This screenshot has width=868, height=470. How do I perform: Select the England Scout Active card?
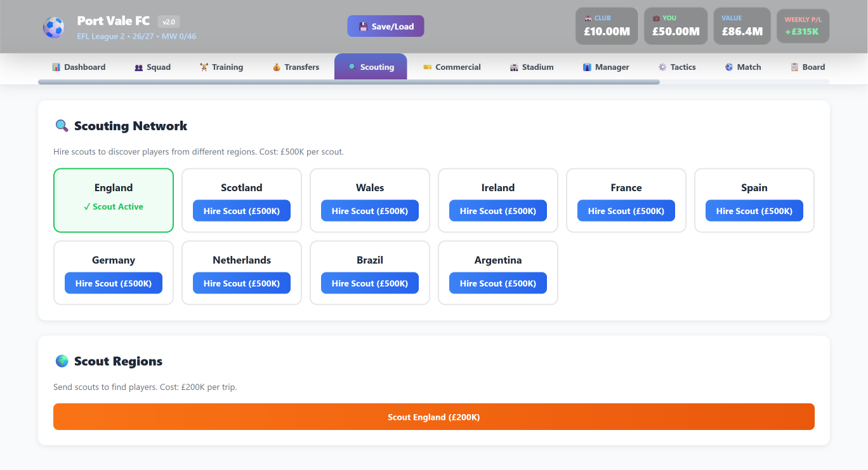click(x=114, y=200)
